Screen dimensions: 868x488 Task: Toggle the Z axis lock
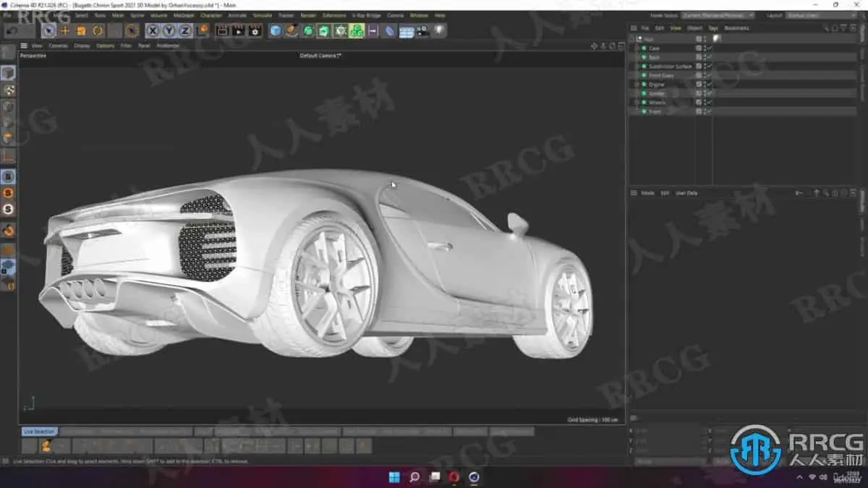click(x=184, y=30)
